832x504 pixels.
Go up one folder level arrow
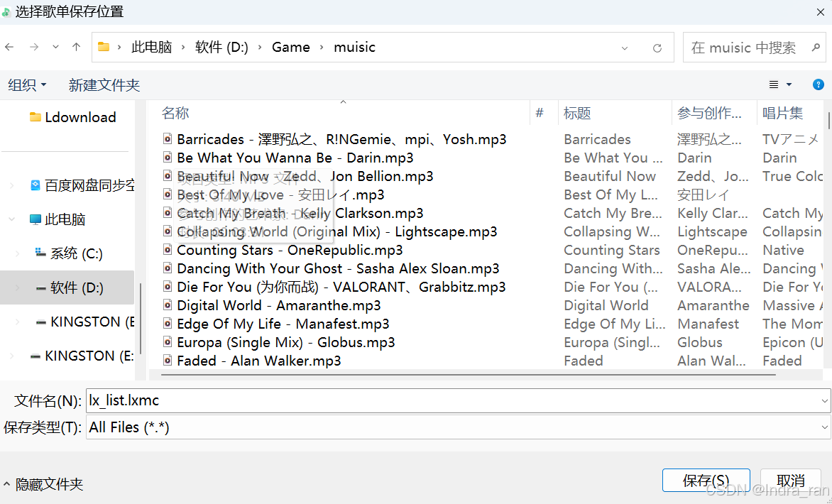pyautogui.click(x=77, y=48)
